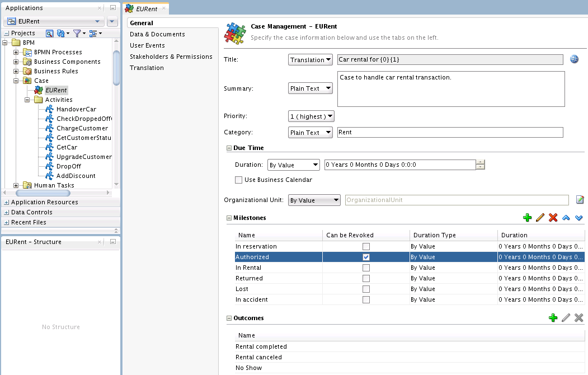588x375 pixels.
Task: Open the Priority dropdown
Action: point(311,116)
